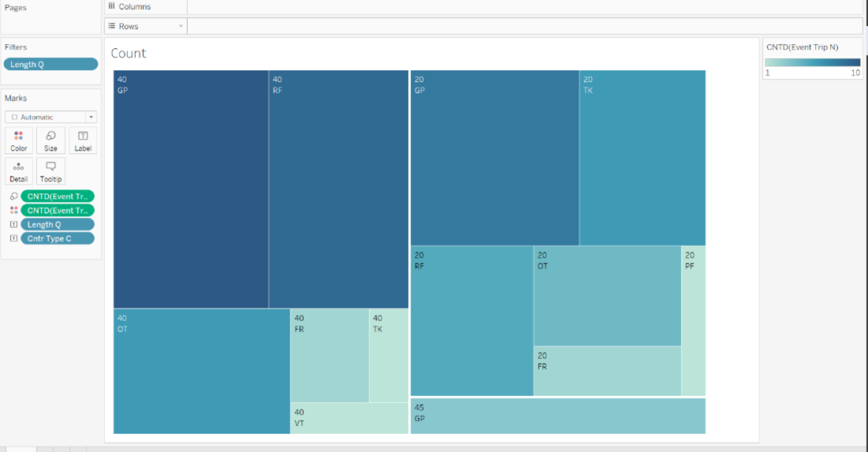Select the Length Q pill in Filters

[51, 65]
